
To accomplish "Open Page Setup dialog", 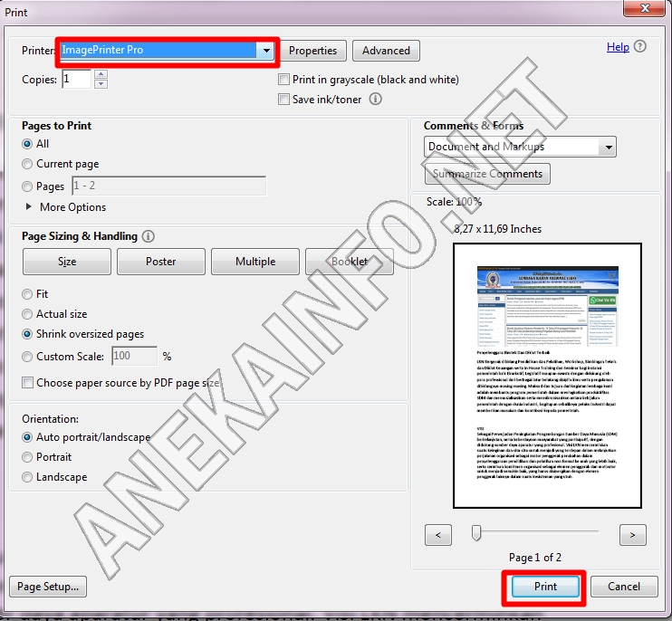I will click(x=48, y=587).
